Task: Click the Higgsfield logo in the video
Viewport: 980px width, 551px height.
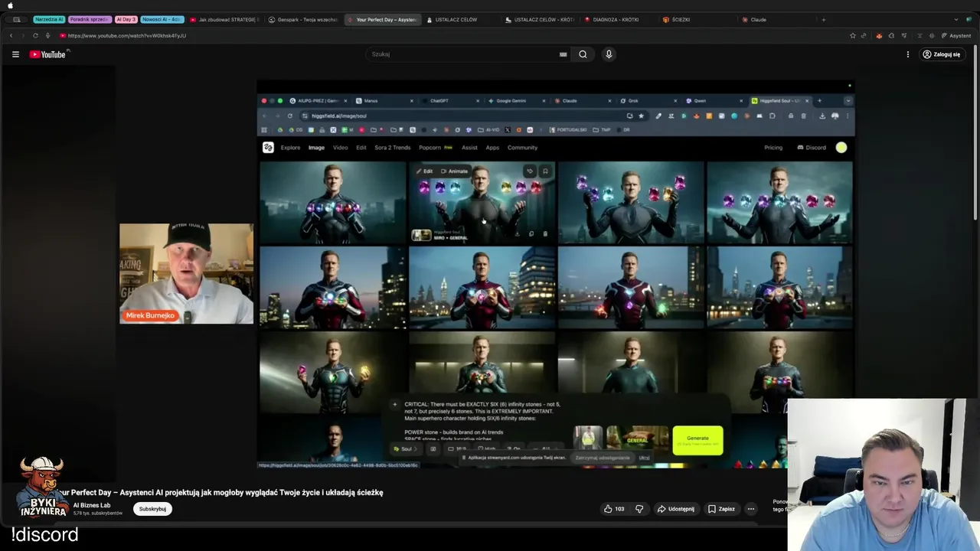Action: point(268,148)
